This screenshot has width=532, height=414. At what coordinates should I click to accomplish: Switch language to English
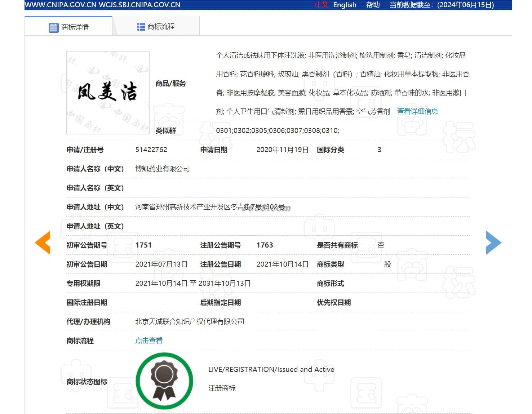coord(345,5)
